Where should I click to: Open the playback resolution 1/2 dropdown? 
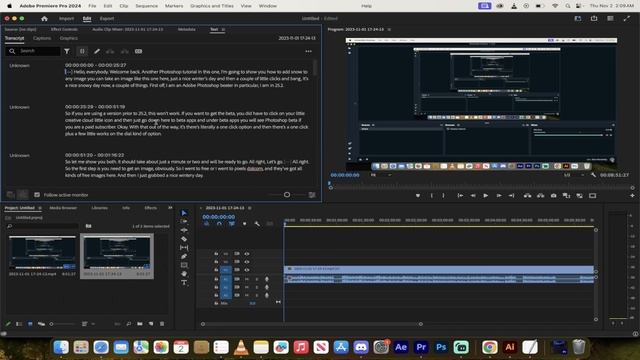point(574,175)
